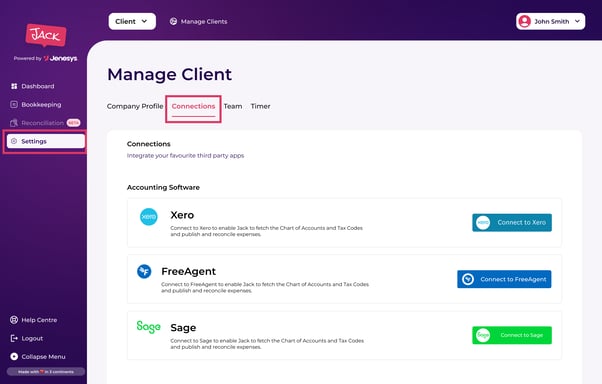602x384 pixels.
Task: Open the Client dropdown
Action: [132, 22]
